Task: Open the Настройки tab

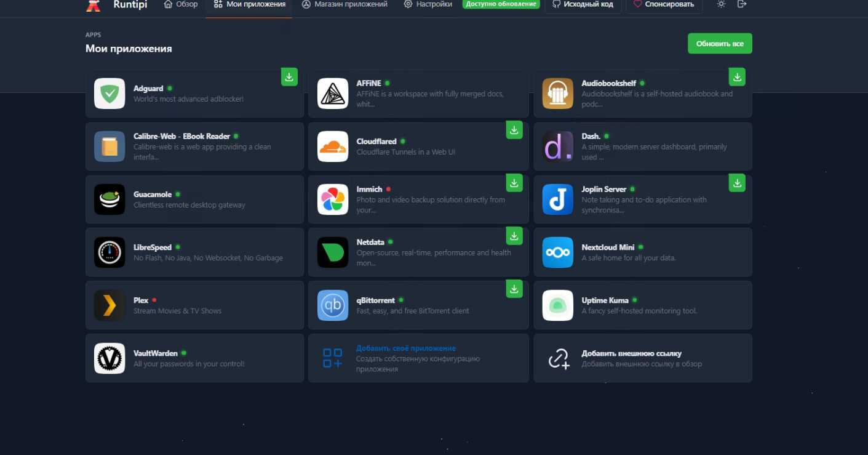Action: [428, 4]
